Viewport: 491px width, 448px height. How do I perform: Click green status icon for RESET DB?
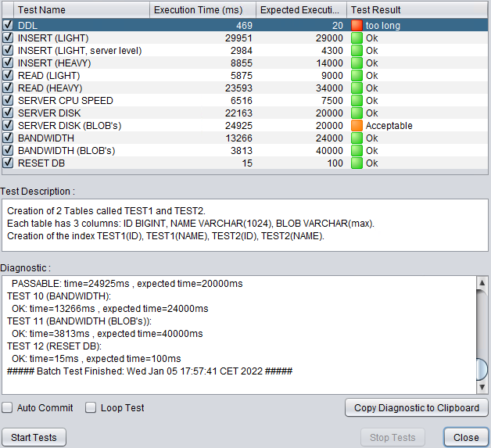tap(357, 163)
